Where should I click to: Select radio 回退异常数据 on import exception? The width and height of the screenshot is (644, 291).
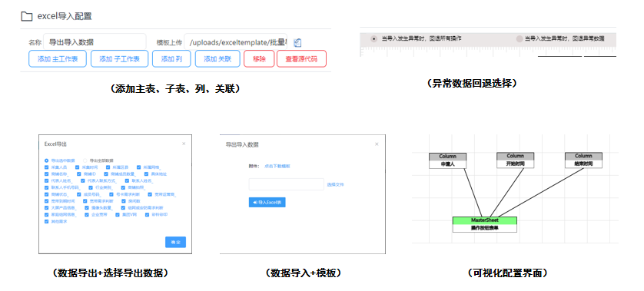pos(520,39)
